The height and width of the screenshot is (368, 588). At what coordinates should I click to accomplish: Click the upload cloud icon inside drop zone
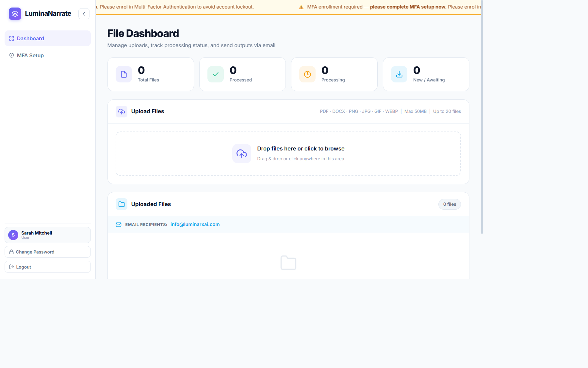(x=241, y=153)
